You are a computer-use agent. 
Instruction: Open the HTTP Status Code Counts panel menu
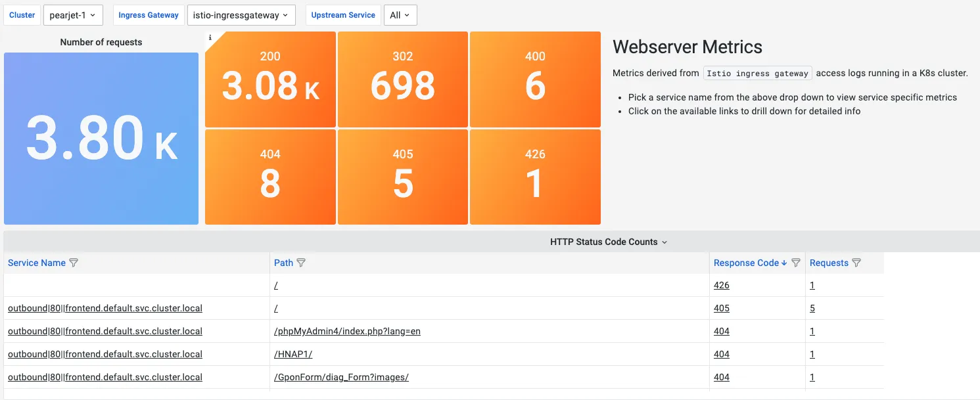[609, 242]
